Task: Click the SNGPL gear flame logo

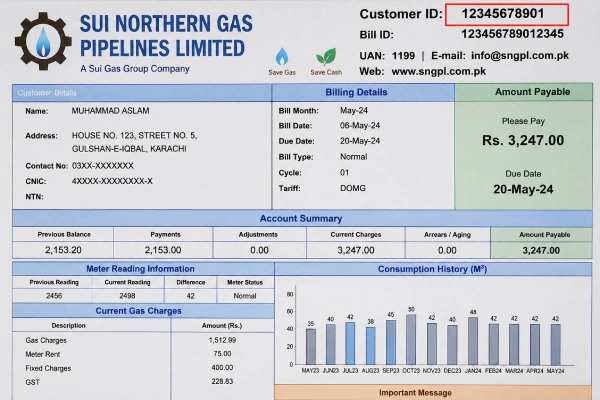Action: point(43,41)
